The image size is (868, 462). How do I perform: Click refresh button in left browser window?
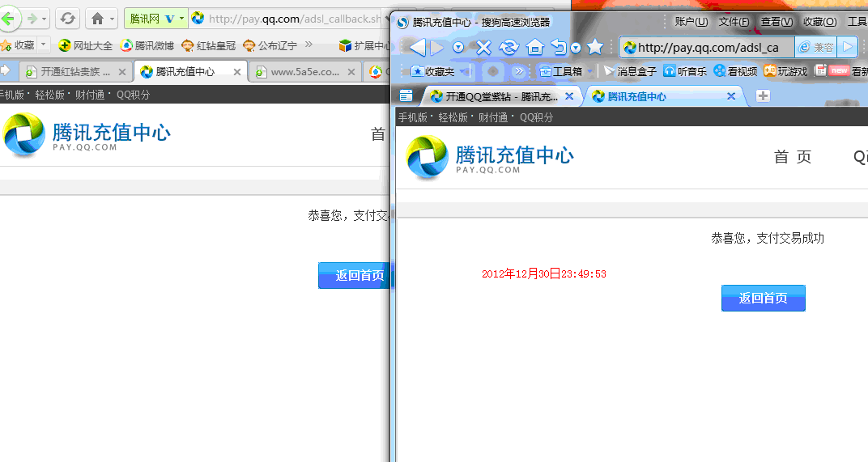tap(67, 19)
